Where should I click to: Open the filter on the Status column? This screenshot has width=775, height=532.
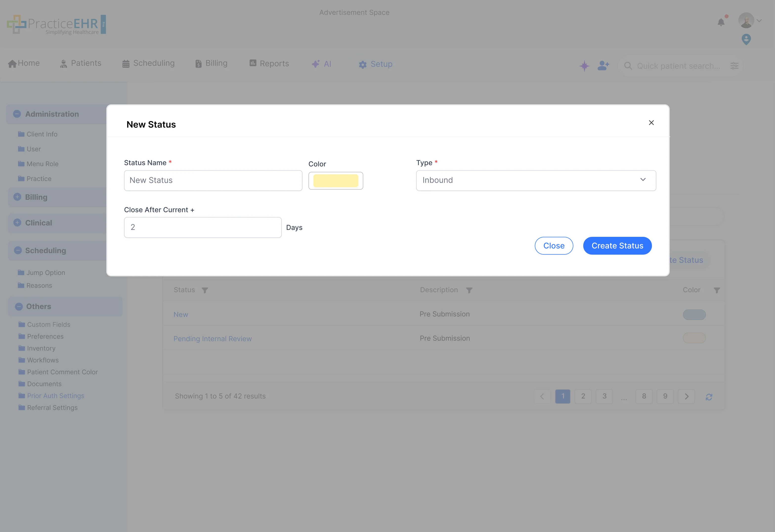205,290
